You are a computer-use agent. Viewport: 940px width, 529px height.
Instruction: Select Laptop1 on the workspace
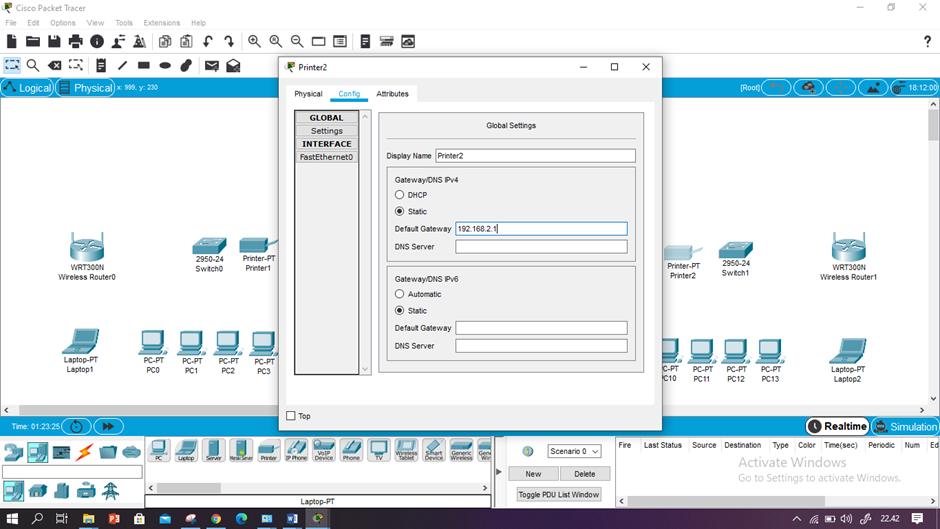80,342
